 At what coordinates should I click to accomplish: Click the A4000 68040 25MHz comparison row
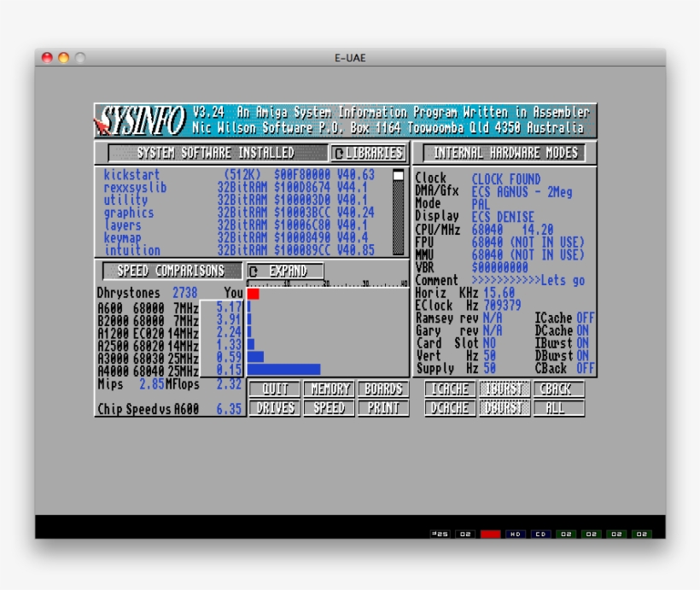(x=170, y=371)
